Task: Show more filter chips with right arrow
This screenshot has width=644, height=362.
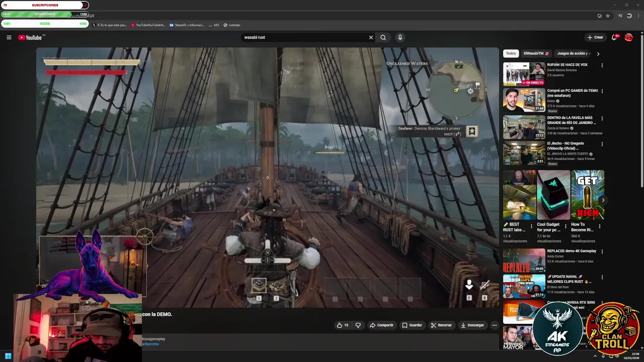Action: pos(598,54)
